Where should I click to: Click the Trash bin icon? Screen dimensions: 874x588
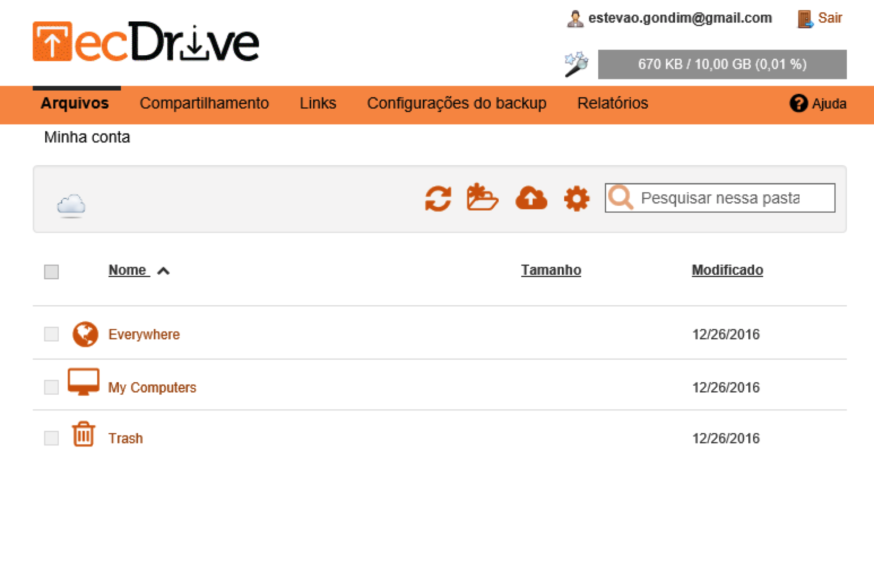coord(83,434)
